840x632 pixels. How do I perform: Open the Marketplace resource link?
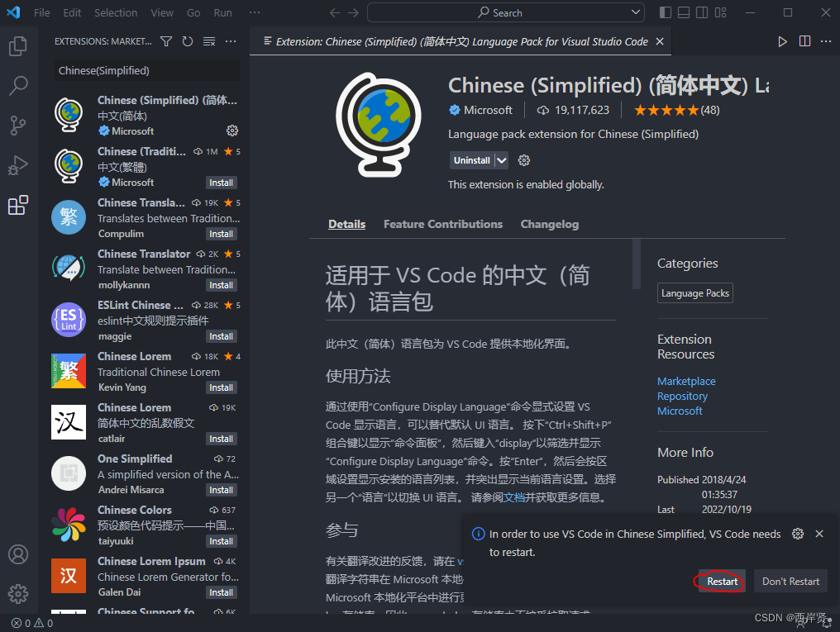tap(686, 381)
